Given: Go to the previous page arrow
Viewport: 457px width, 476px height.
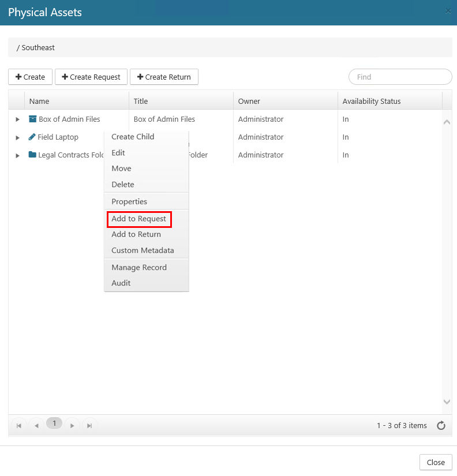Looking at the screenshot, I should [36, 425].
